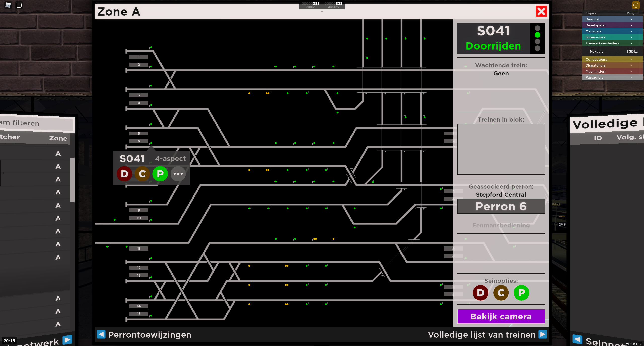
Task: Choose red D under Seinopties
Action: 480,293
